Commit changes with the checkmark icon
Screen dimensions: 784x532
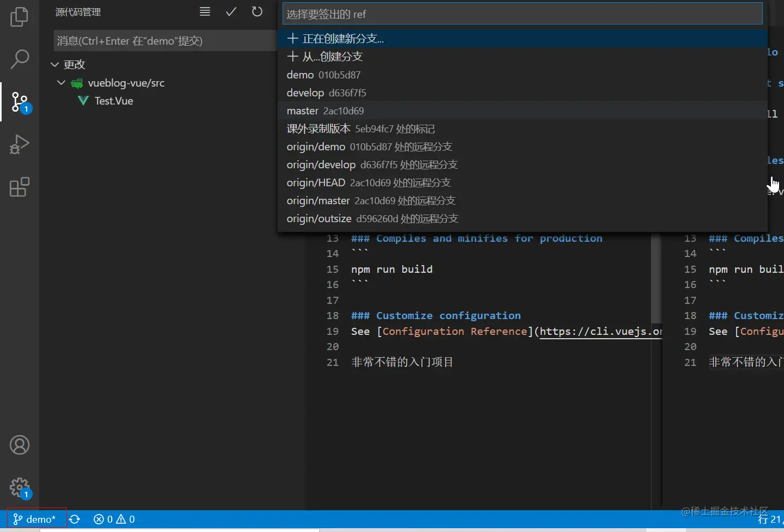(231, 11)
